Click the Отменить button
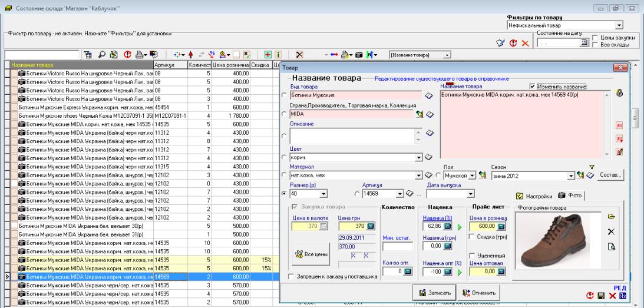 [478, 293]
